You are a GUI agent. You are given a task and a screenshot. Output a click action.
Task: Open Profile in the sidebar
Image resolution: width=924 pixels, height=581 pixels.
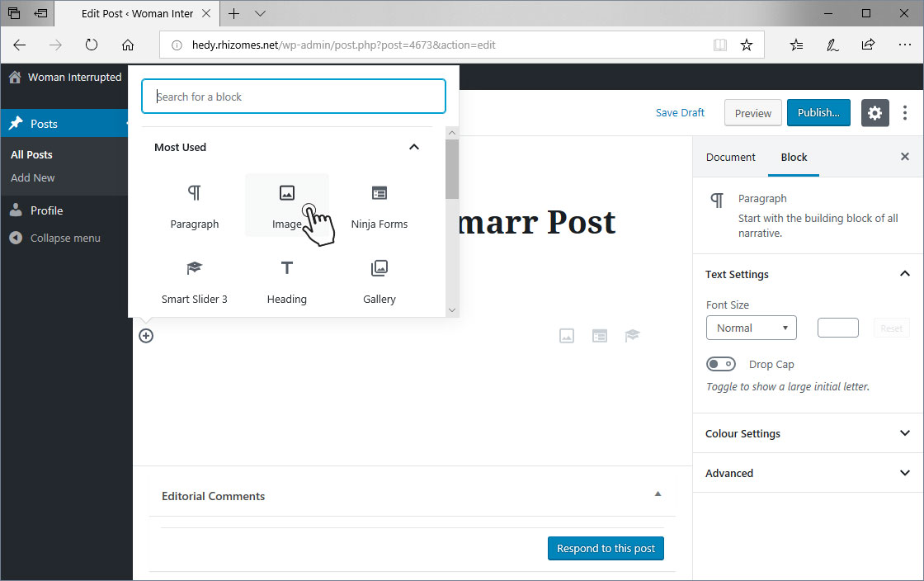(x=46, y=210)
